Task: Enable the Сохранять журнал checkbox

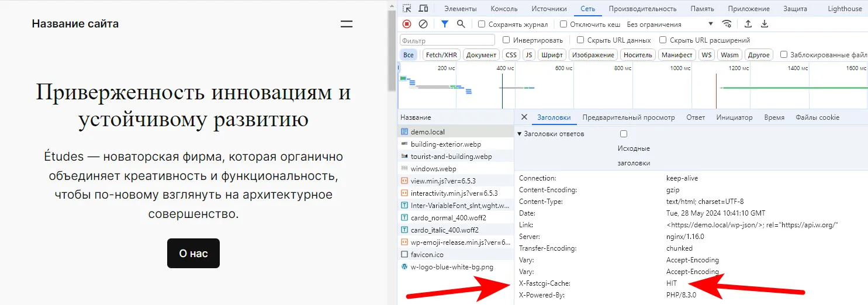Action: click(x=482, y=25)
